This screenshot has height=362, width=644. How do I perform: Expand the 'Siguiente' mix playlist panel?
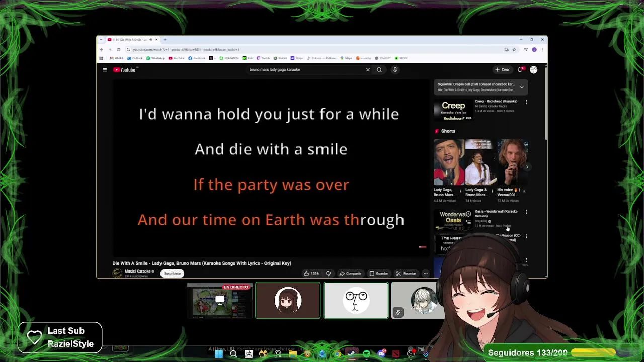pyautogui.click(x=522, y=87)
